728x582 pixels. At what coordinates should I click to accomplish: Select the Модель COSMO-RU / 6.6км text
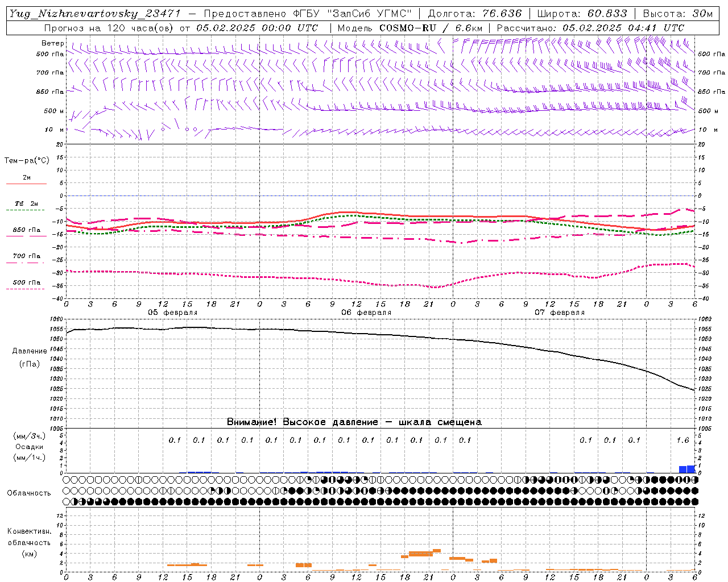(410, 28)
